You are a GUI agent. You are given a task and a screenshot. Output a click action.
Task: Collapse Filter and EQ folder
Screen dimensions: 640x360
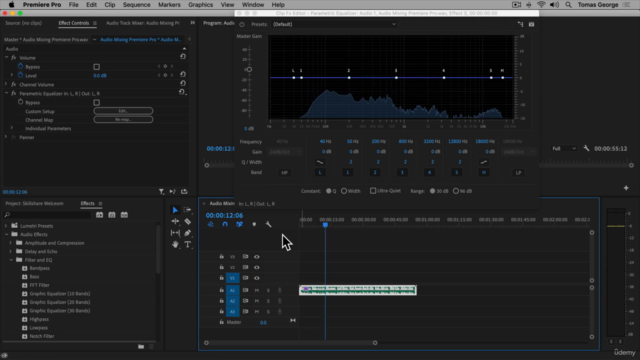tap(11, 260)
